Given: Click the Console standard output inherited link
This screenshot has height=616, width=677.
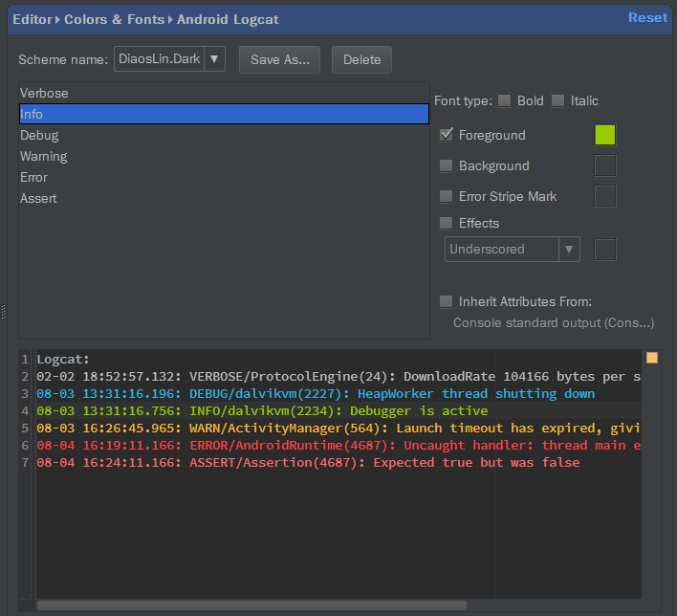Looking at the screenshot, I should coord(554,323).
